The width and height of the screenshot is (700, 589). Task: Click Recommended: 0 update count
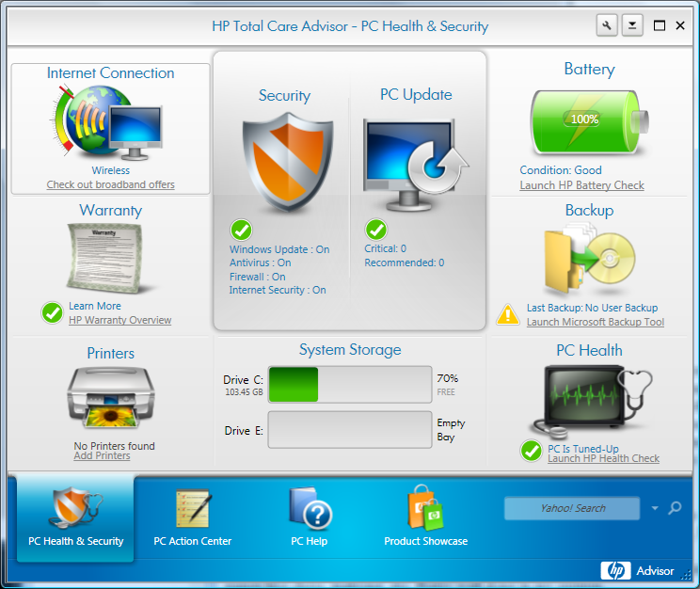coord(405,263)
